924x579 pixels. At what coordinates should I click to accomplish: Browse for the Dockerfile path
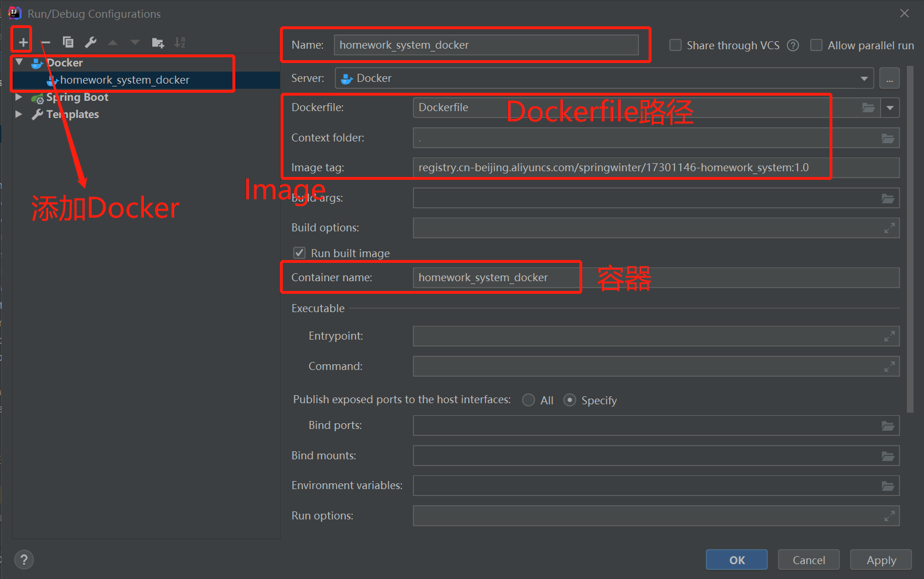point(868,107)
